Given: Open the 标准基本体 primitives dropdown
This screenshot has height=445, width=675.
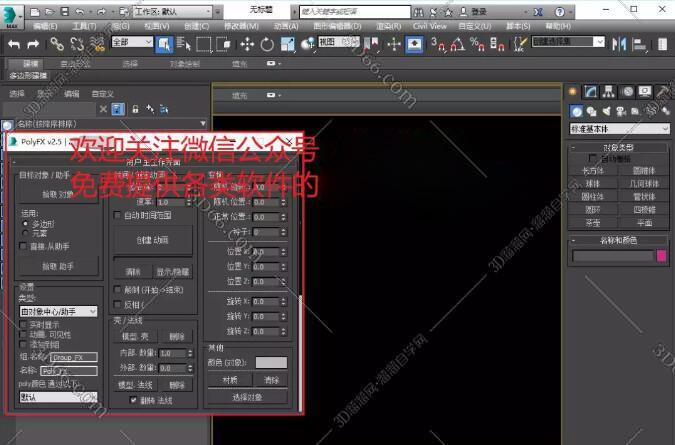Looking at the screenshot, I should pyautogui.click(x=619, y=128).
